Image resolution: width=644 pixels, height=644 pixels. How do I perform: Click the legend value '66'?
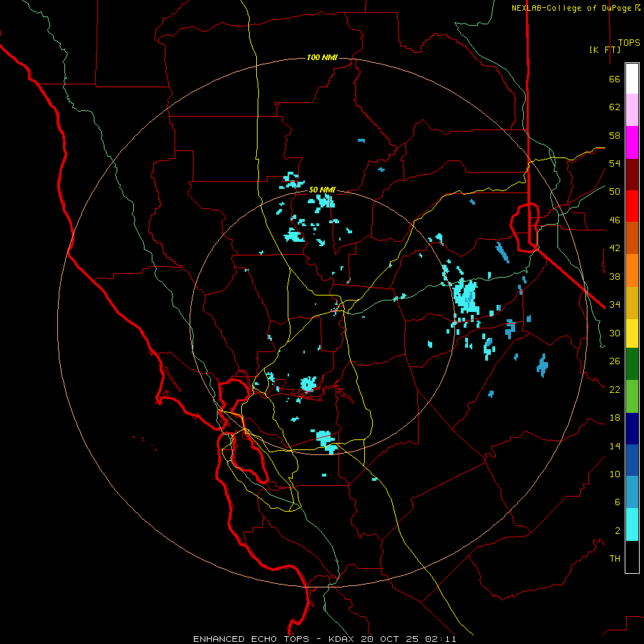click(615, 79)
